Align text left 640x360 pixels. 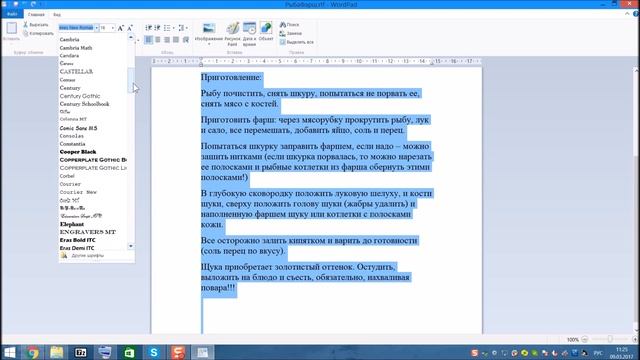click(149, 40)
